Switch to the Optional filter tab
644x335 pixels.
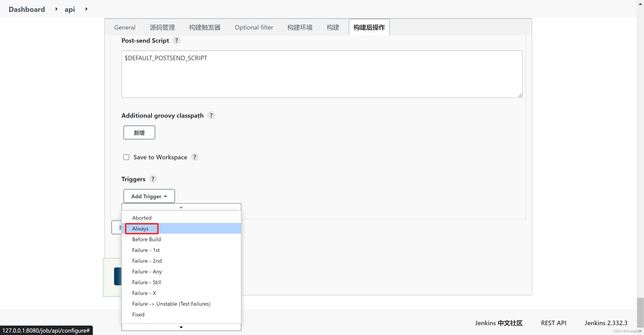click(x=254, y=27)
